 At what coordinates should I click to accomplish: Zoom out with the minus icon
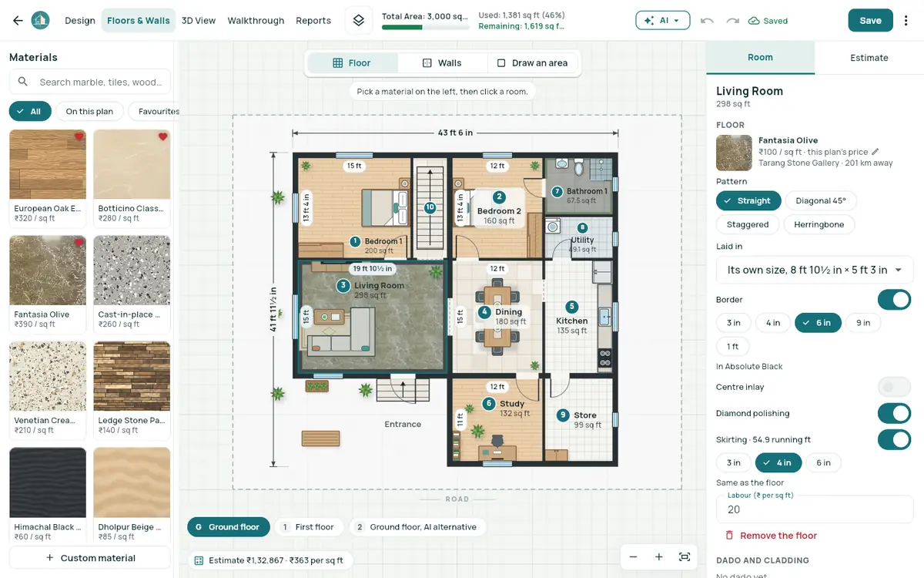pyautogui.click(x=633, y=556)
